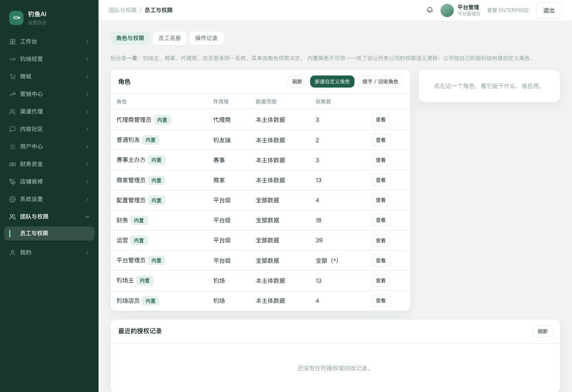Image resolution: width=572 pixels, height=392 pixels.
Task: View the 财务 role details
Action: (381, 220)
